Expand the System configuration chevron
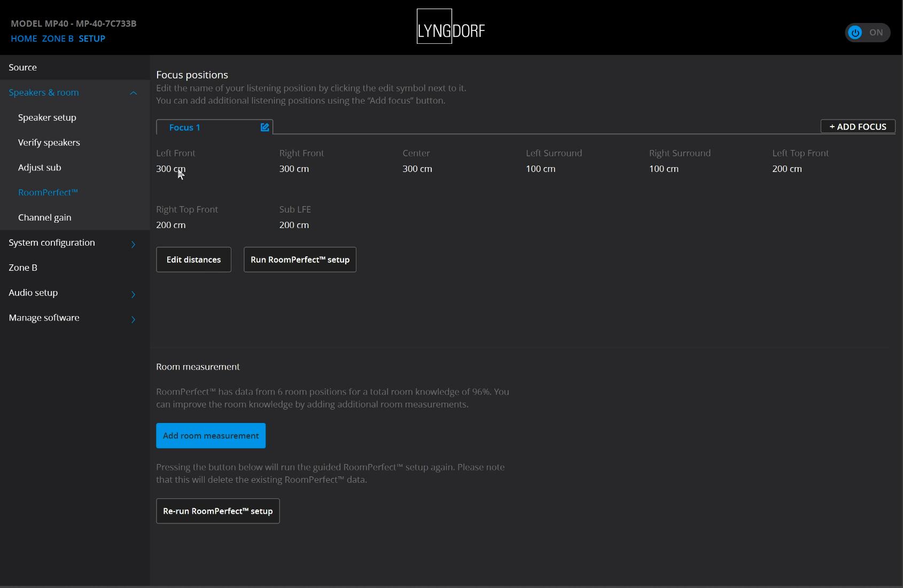Viewport: 903px width, 588px height. [x=133, y=244]
